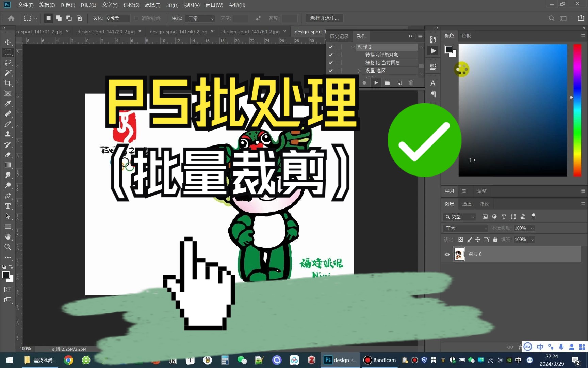Viewport: 588px width, 368px height.
Task: Open the 滤镜 menu
Action: click(152, 5)
